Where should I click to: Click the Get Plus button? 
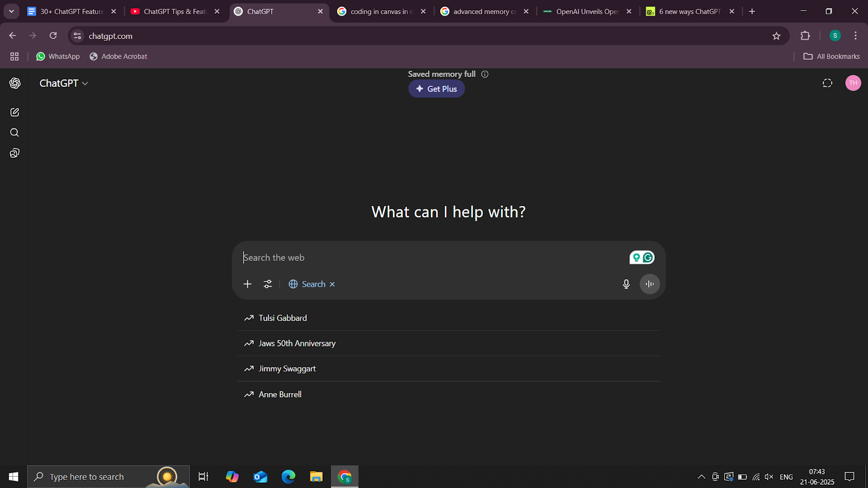click(x=437, y=89)
